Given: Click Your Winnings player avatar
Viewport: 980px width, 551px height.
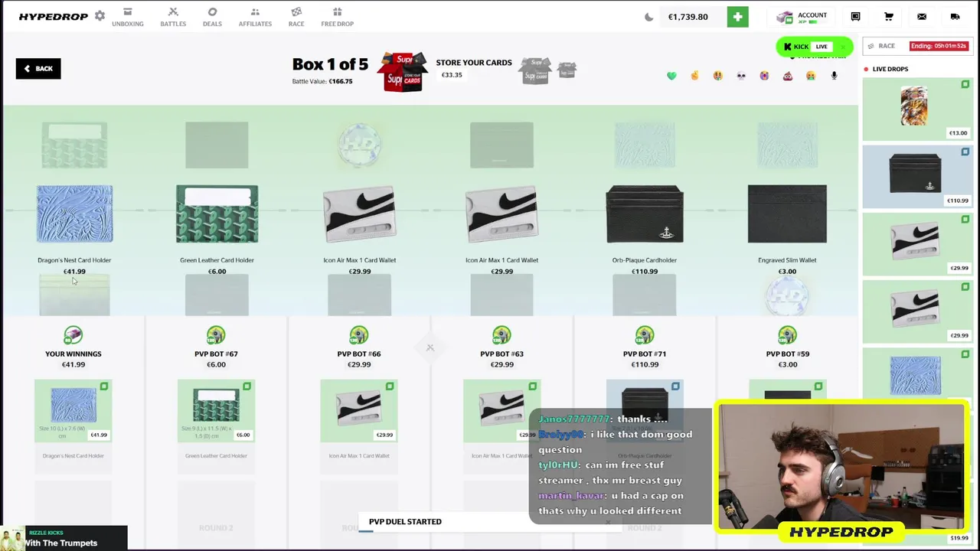Looking at the screenshot, I should click(x=73, y=335).
